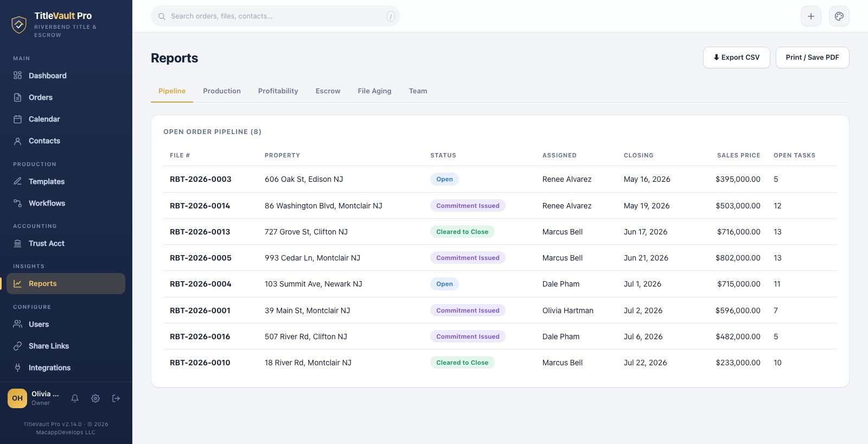Open the theme palette icon
868x444 pixels.
click(x=839, y=16)
